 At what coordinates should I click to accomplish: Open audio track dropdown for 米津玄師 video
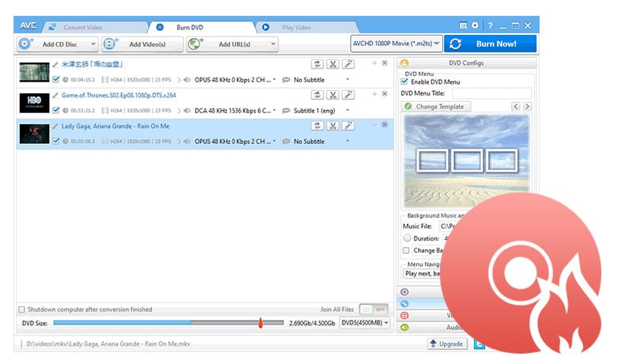(274, 79)
